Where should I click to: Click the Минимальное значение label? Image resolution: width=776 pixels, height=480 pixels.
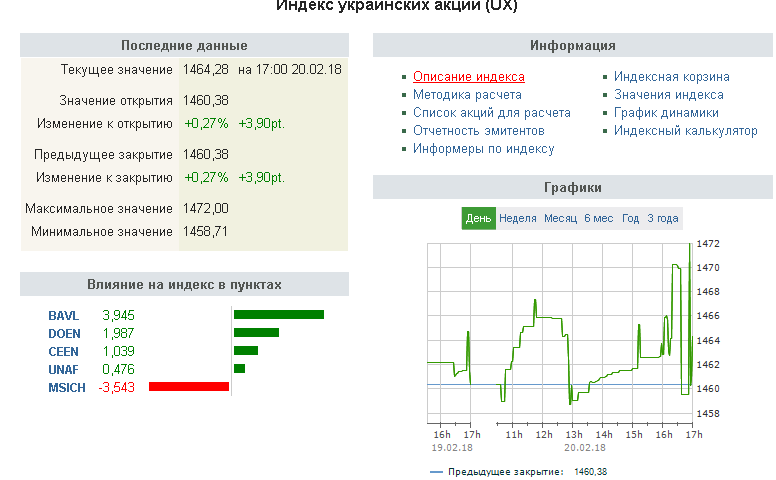(x=102, y=232)
